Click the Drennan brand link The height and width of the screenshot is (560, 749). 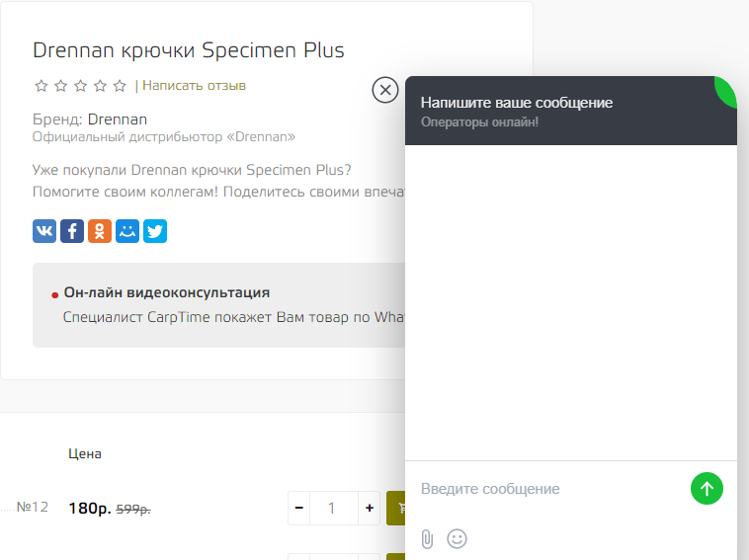coord(118,120)
